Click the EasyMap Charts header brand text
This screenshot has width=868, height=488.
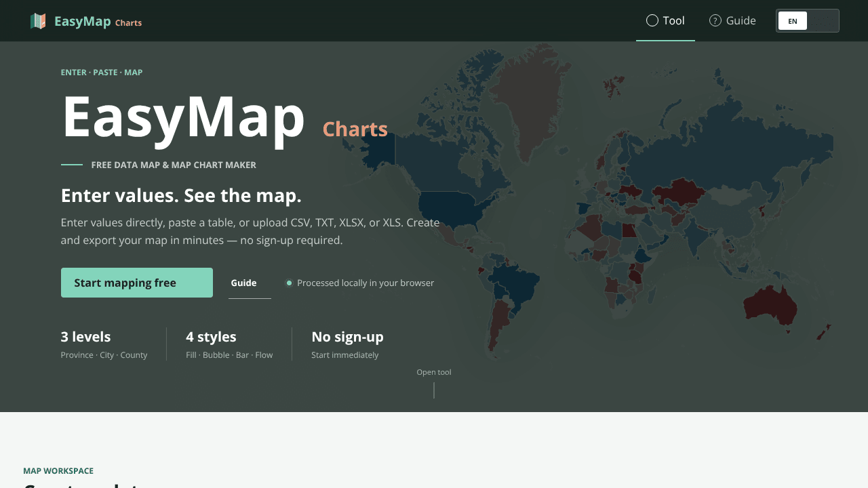coord(98,22)
